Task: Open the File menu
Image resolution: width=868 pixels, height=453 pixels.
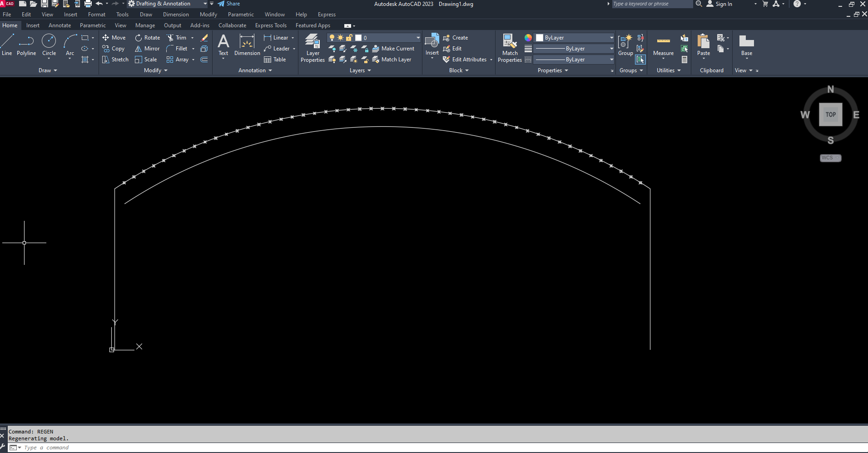Action: click(x=7, y=15)
